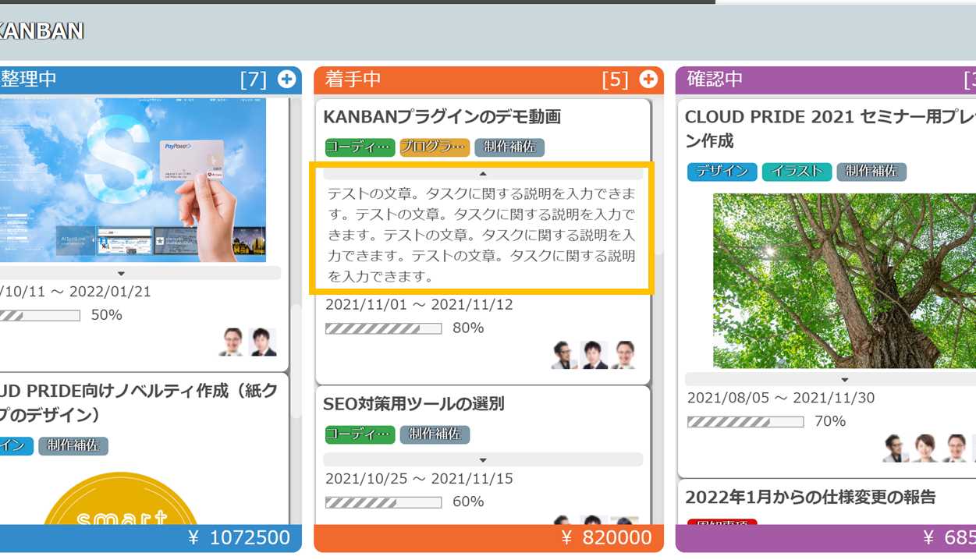Click first avatar on the 50% card
The image size is (976, 560).
(x=232, y=342)
